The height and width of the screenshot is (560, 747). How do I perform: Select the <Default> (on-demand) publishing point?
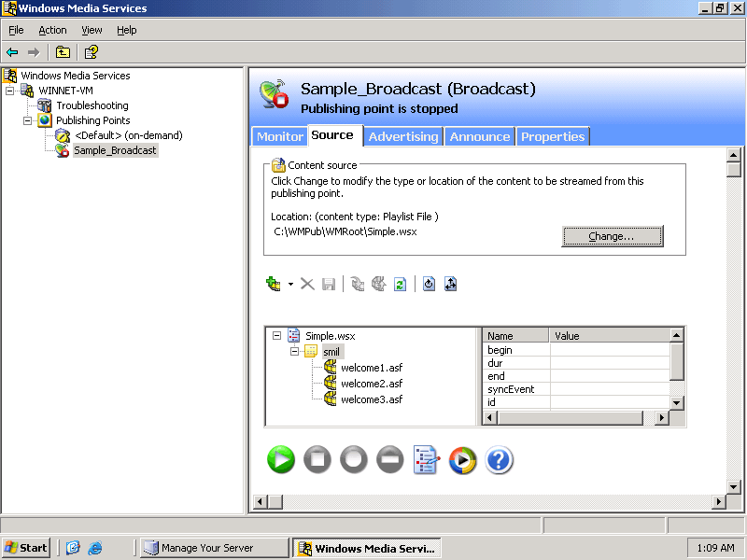pos(129,135)
